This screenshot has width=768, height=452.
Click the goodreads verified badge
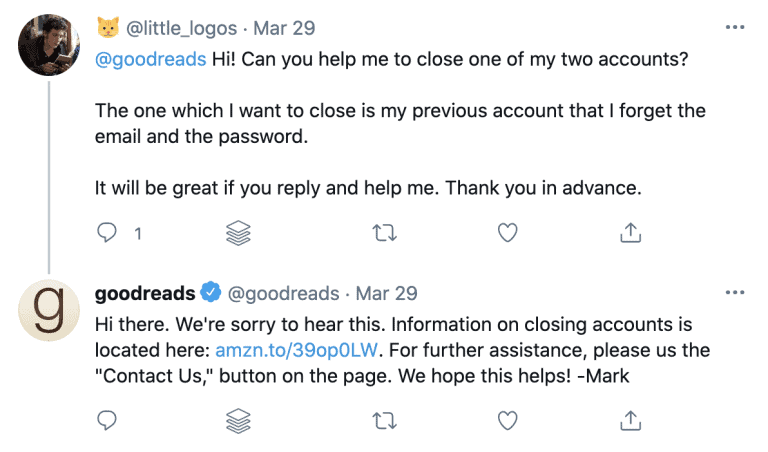pyautogui.click(x=211, y=293)
